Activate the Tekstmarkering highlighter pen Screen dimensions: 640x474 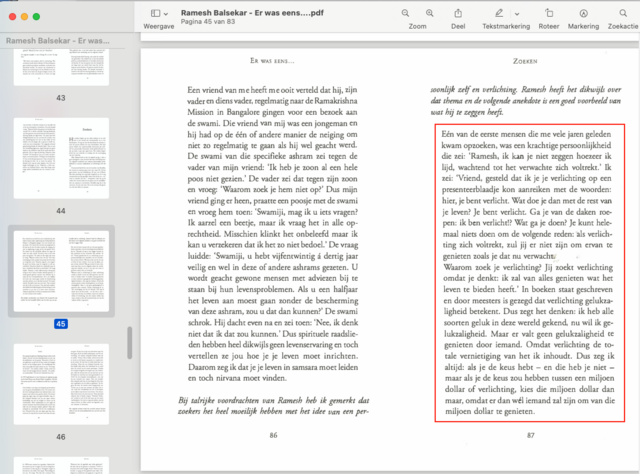click(x=499, y=13)
